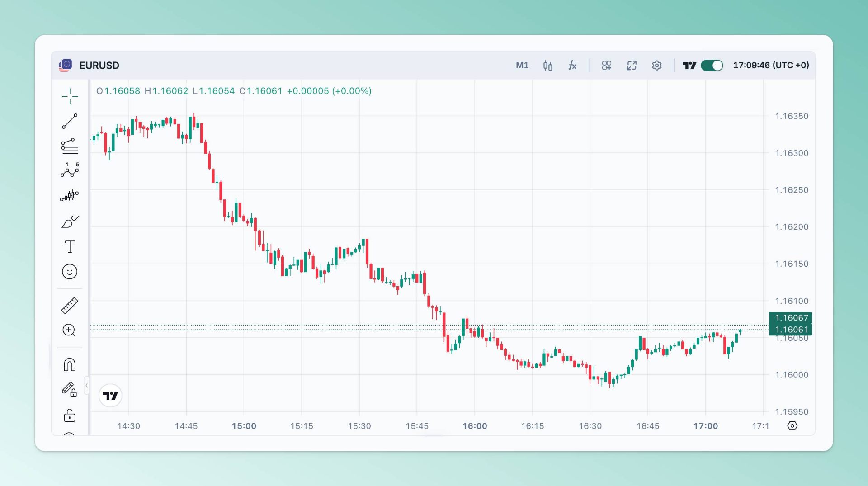
Task: Click the 16:00 time axis label
Action: pos(475,426)
